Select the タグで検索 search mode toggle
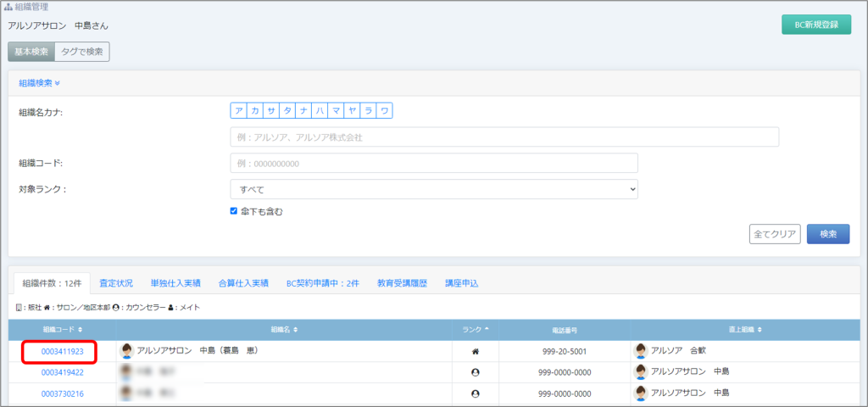Image resolution: width=868 pixels, height=407 pixels. point(82,52)
